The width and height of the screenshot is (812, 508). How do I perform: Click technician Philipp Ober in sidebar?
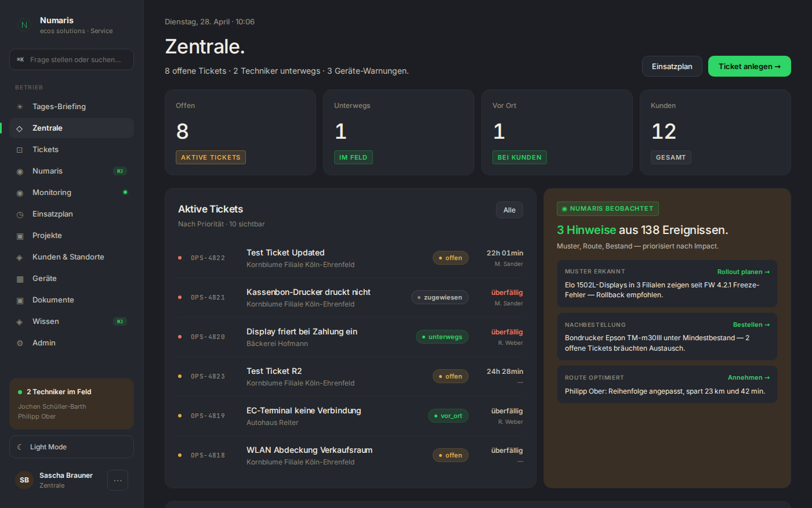(x=37, y=416)
